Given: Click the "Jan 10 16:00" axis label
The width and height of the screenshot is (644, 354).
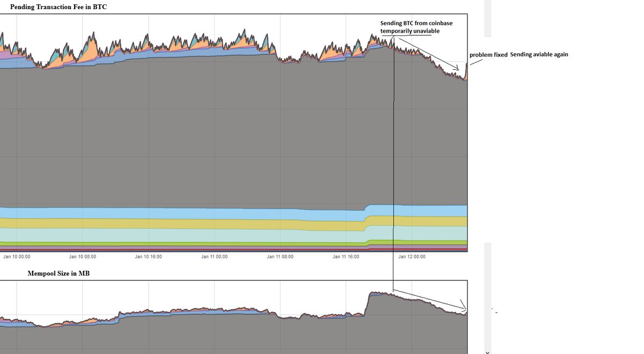Looking at the screenshot, I should (x=148, y=257).
